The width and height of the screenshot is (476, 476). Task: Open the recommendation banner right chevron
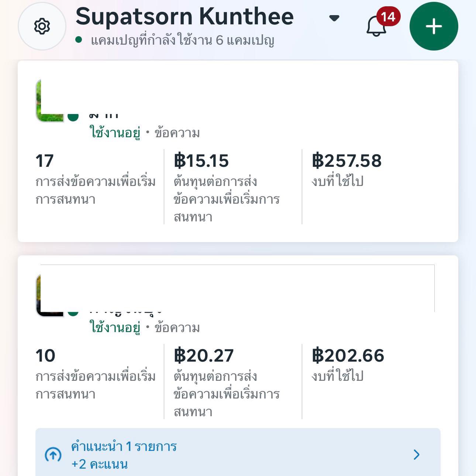[417, 455]
